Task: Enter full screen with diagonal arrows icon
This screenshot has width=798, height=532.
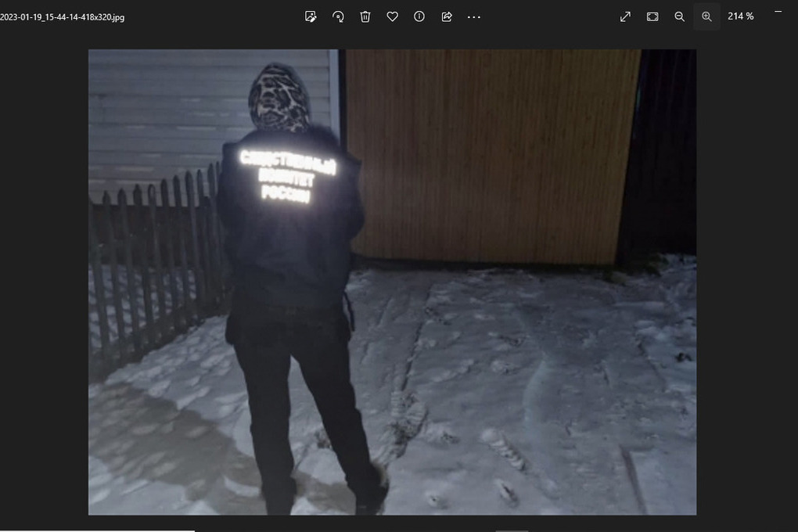Action: click(625, 16)
